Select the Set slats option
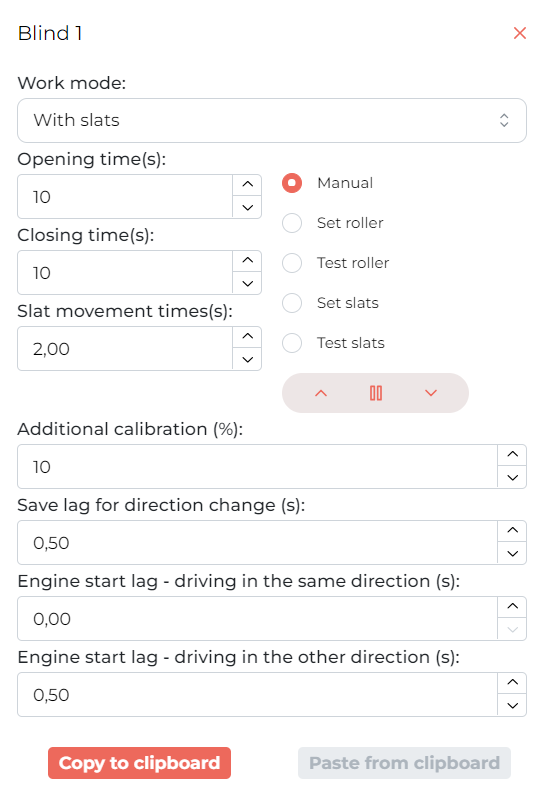Viewport: 543px width, 798px height. coord(292,303)
